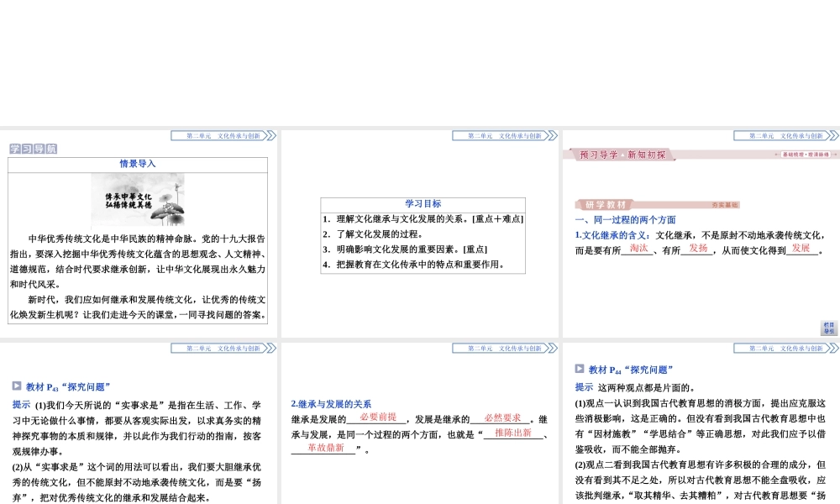840x504 pixels.
Task: Select objective 2. 了解文化发展的过程
Action: click(374, 234)
